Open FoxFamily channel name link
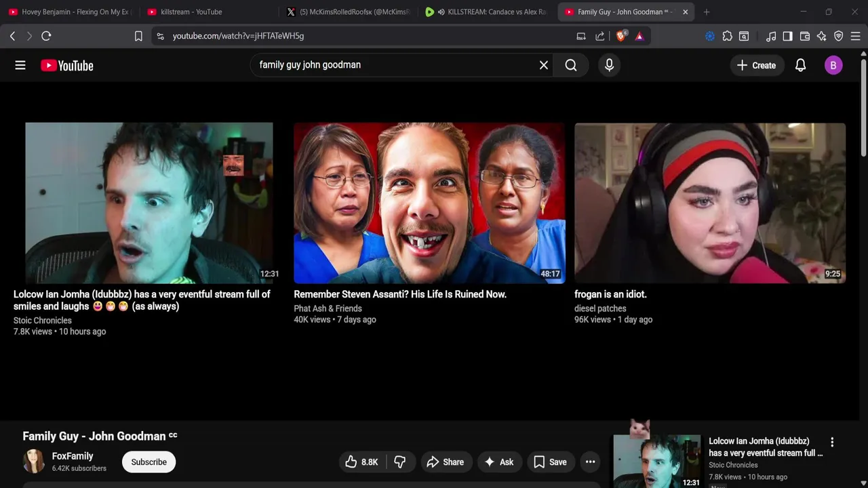 [73, 456]
